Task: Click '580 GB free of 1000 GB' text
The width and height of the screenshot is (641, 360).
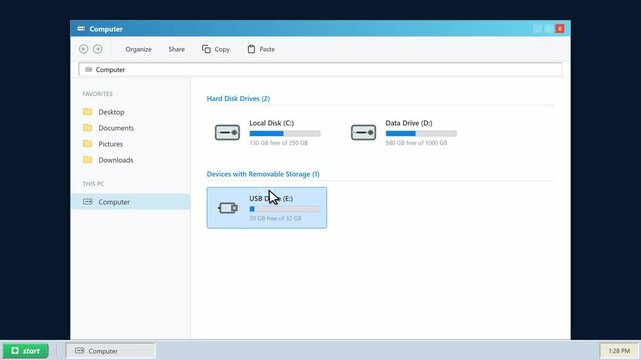Action: pos(416,143)
